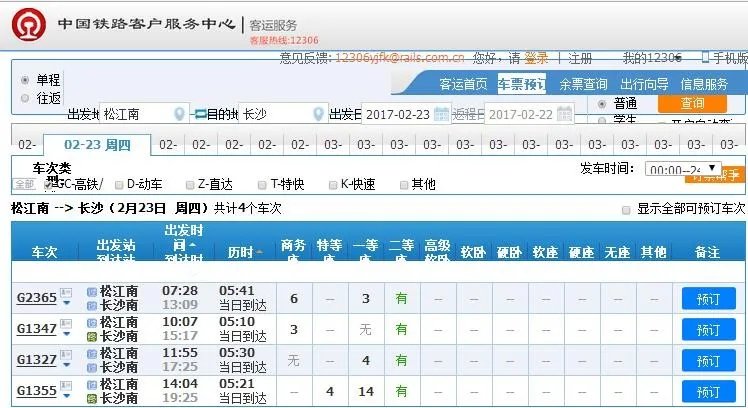This screenshot has width=748, height=408.
Task: Expand G1355 train details arrow
Action: [66, 396]
